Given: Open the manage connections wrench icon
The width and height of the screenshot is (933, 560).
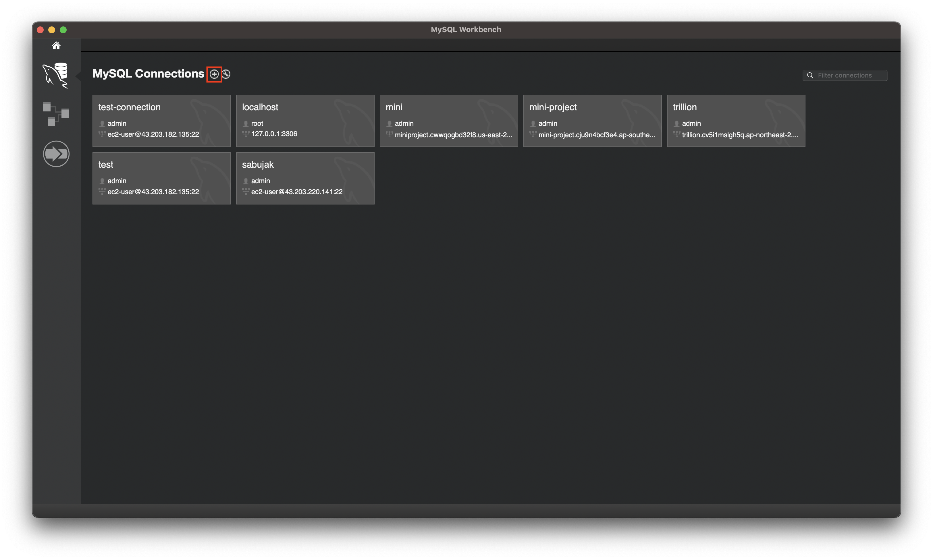Looking at the screenshot, I should tap(226, 74).
